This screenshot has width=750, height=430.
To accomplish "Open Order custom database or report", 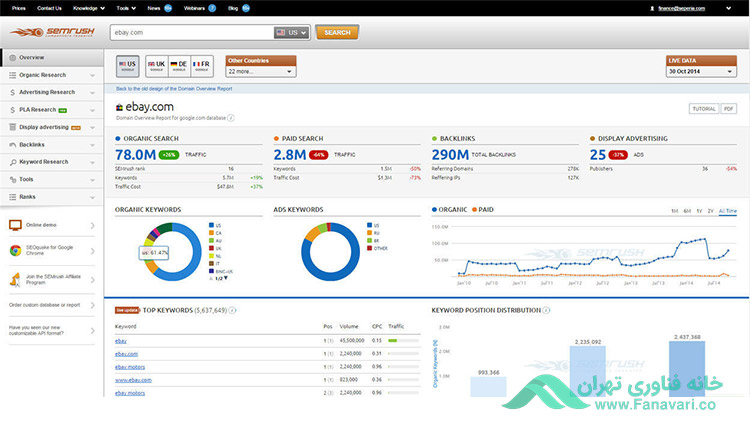I will (52, 305).
